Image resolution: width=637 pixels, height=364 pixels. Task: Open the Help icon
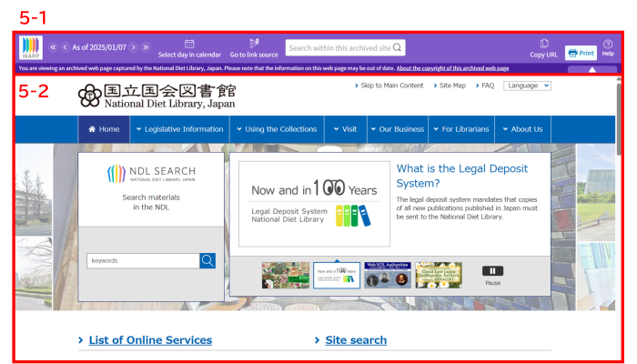coord(608,44)
